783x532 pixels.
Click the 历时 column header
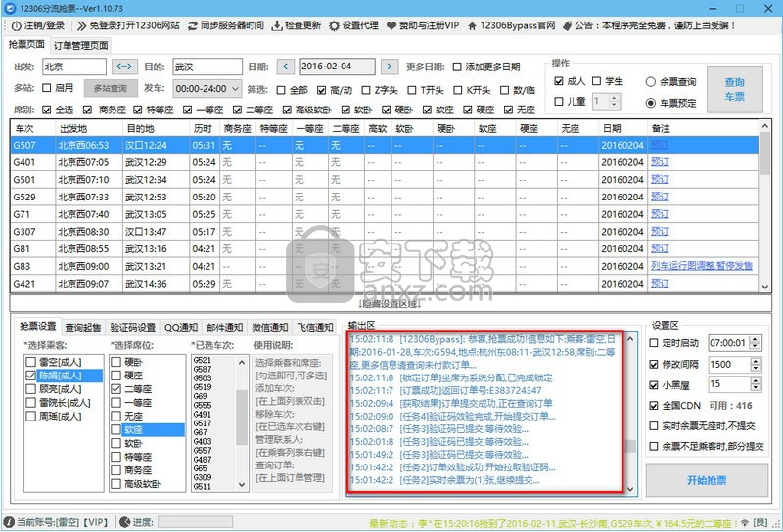[204, 129]
